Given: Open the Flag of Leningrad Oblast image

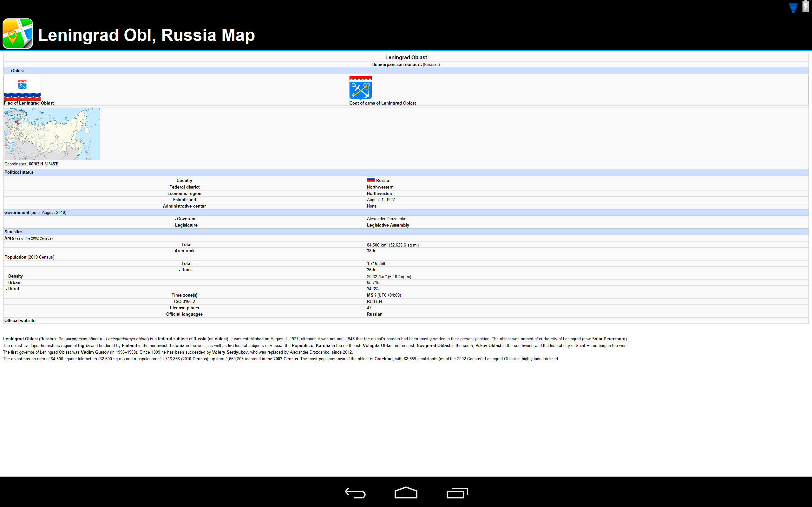Looking at the screenshot, I should (x=22, y=88).
